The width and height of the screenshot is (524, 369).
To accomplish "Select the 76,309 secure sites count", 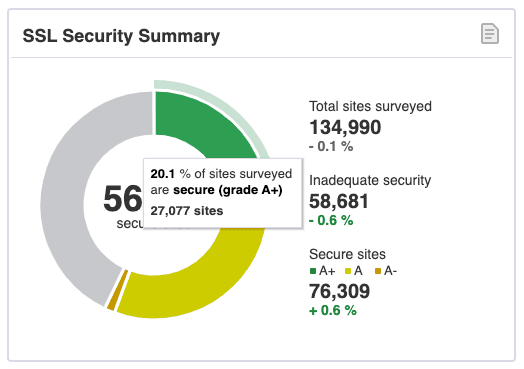I will point(339,291).
